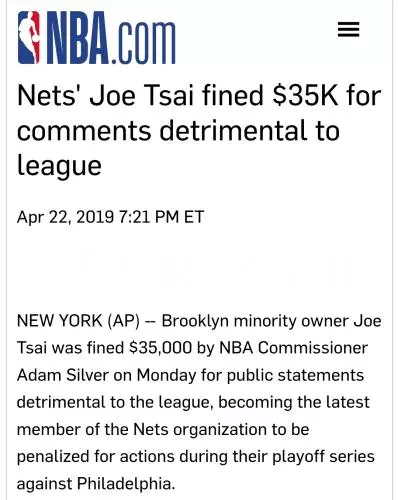Open the hamburger menu icon

tap(348, 29)
